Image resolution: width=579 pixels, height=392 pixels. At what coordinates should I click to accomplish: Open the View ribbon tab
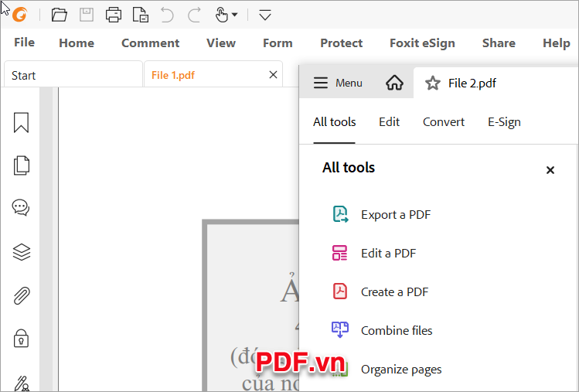221,43
